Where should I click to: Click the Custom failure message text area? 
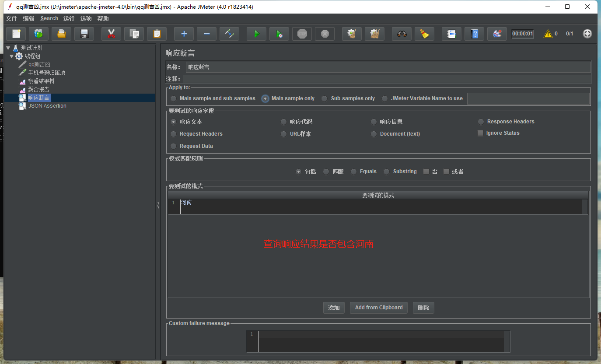pyautogui.click(x=378, y=341)
